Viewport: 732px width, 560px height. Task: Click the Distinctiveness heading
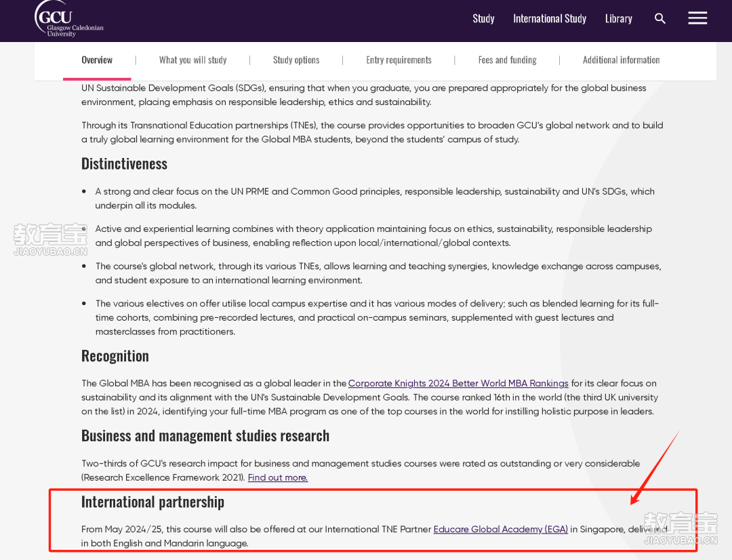pyautogui.click(x=124, y=164)
